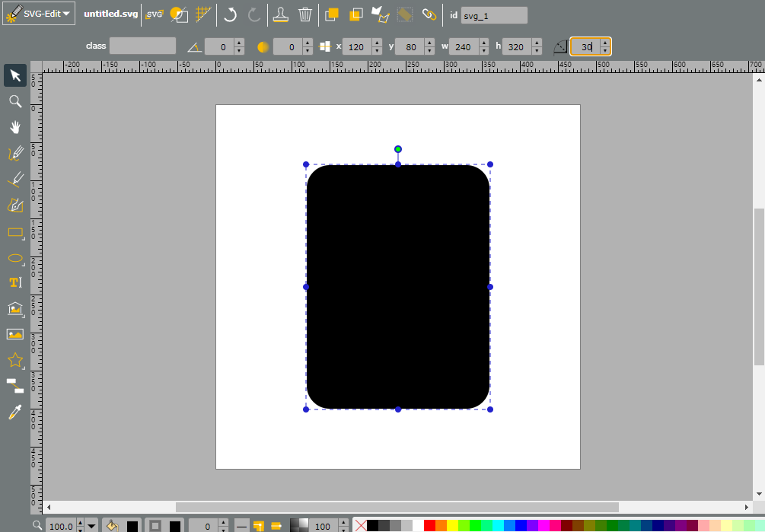Viewport: 765px width, 532px height.
Task: Select the Text tool
Action: (15, 282)
